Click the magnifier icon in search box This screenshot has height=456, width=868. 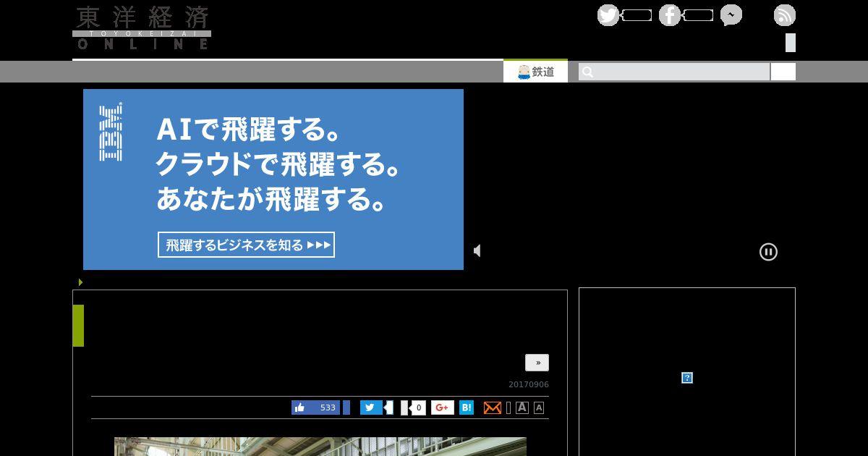click(x=587, y=72)
